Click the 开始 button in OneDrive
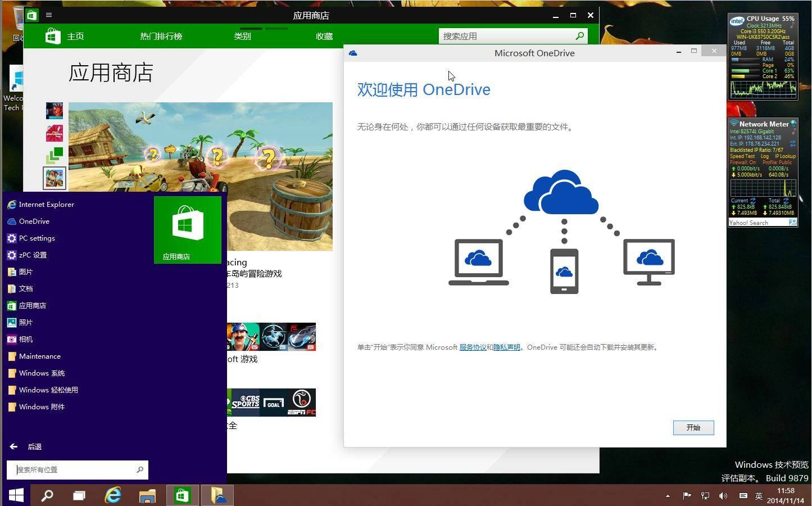Image resolution: width=812 pixels, height=506 pixels. coord(693,427)
